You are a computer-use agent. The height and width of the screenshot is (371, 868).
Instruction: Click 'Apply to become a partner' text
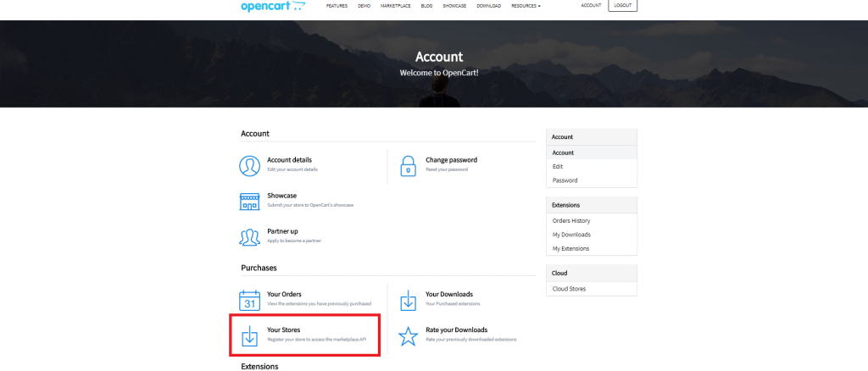(294, 241)
